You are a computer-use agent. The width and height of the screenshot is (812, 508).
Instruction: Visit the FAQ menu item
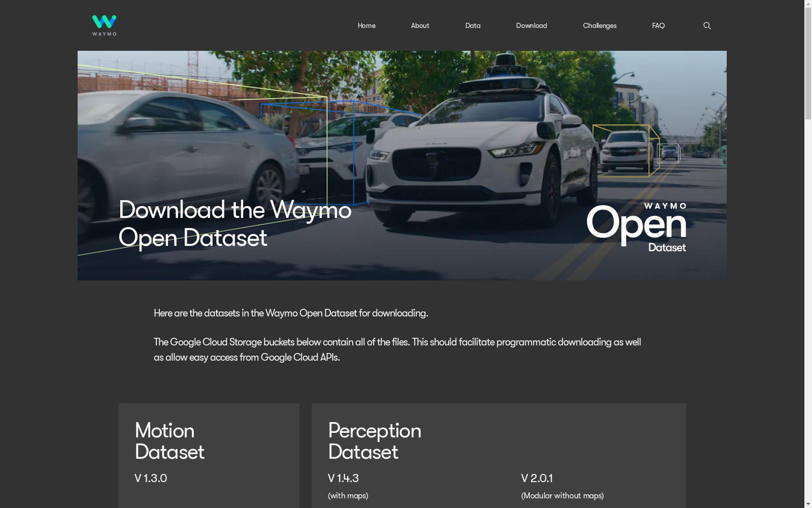point(658,26)
